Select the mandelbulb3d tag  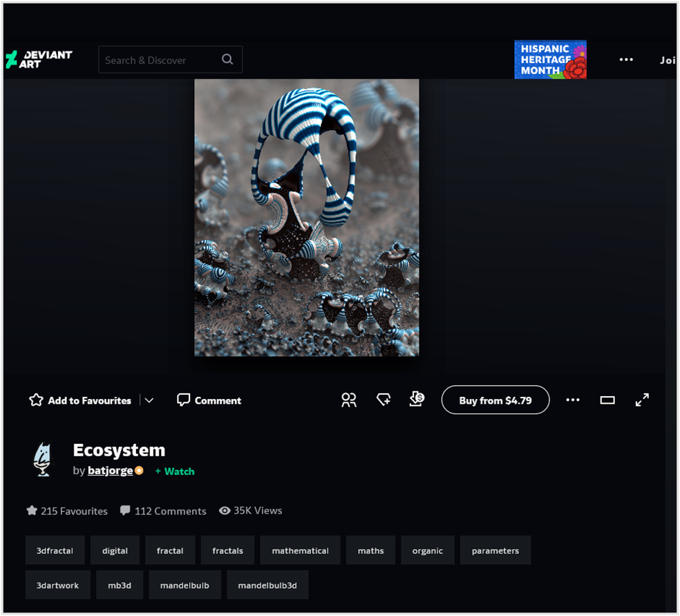click(267, 585)
